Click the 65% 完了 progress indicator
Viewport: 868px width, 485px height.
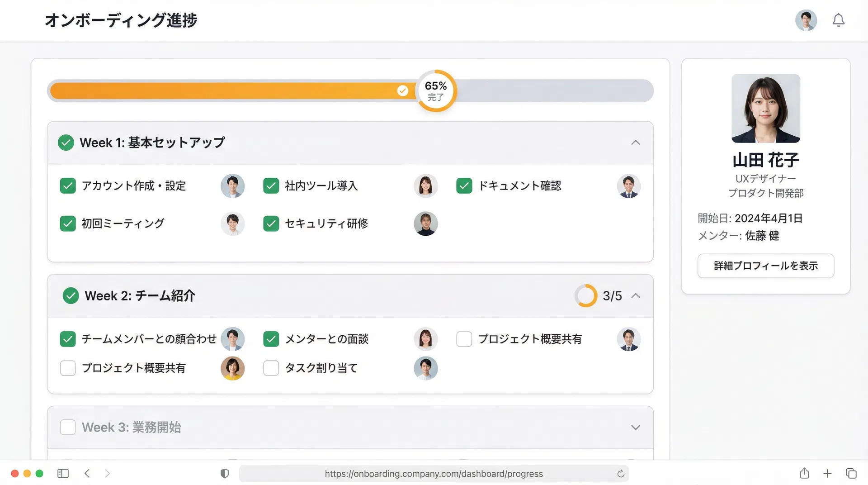coord(436,91)
